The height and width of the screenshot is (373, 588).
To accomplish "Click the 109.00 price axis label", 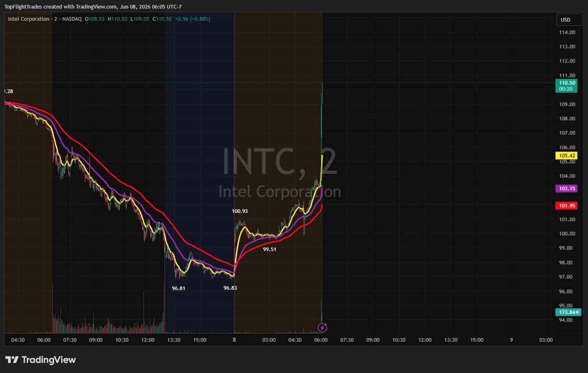I will pos(567,104).
